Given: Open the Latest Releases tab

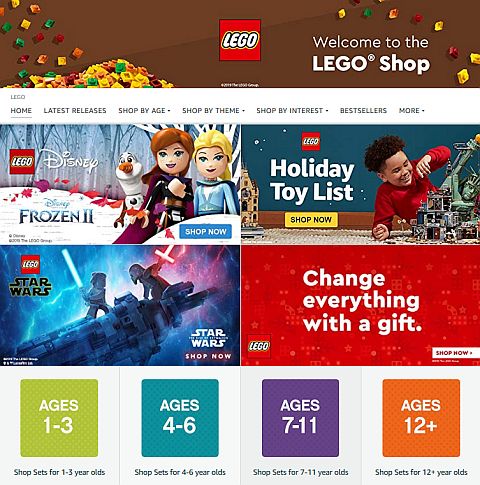Looking at the screenshot, I should tap(75, 111).
